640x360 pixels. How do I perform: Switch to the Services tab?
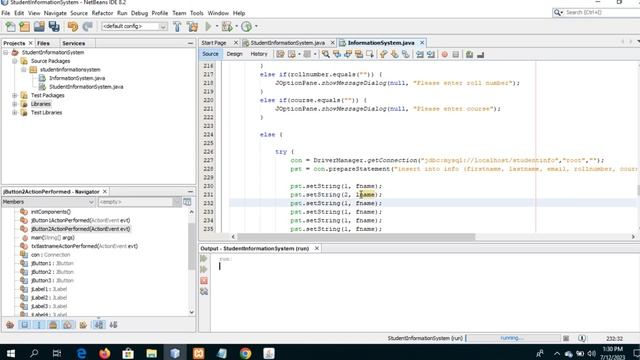(x=73, y=43)
